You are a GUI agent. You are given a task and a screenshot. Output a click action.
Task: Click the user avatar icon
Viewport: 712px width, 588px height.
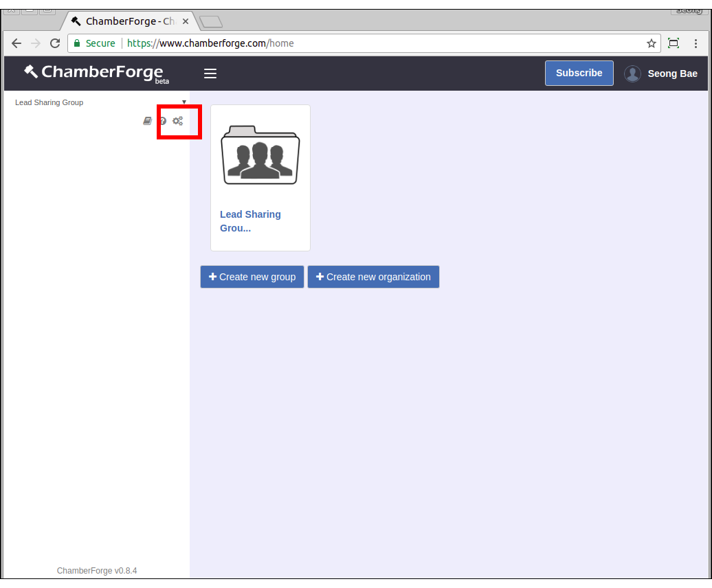[632, 73]
